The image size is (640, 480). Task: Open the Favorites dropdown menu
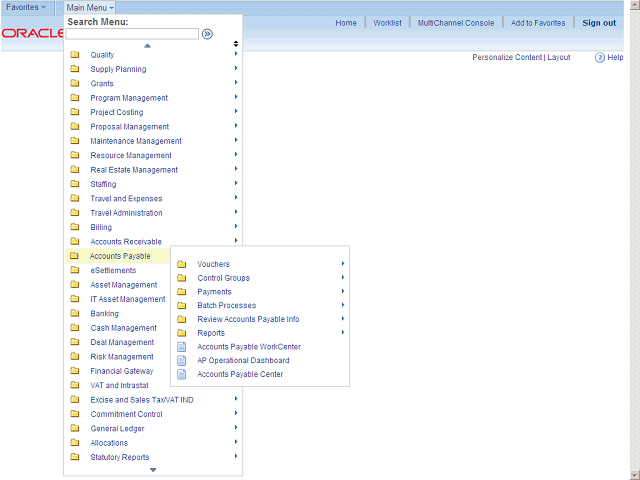[26, 7]
